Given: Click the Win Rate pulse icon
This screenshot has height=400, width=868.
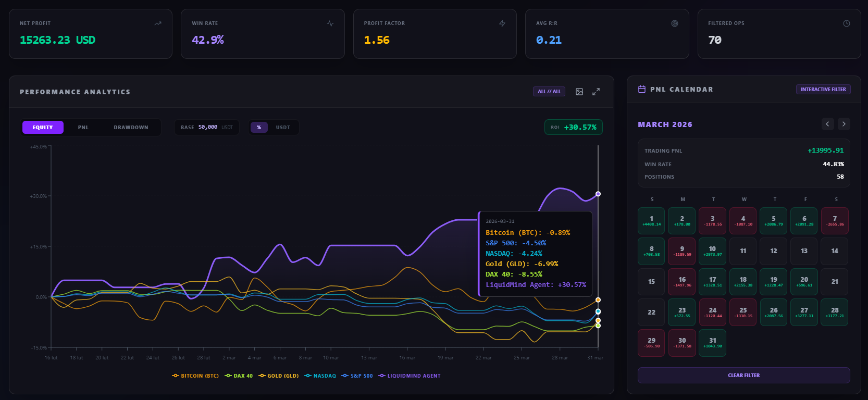Looking at the screenshot, I should [x=330, y=23].
